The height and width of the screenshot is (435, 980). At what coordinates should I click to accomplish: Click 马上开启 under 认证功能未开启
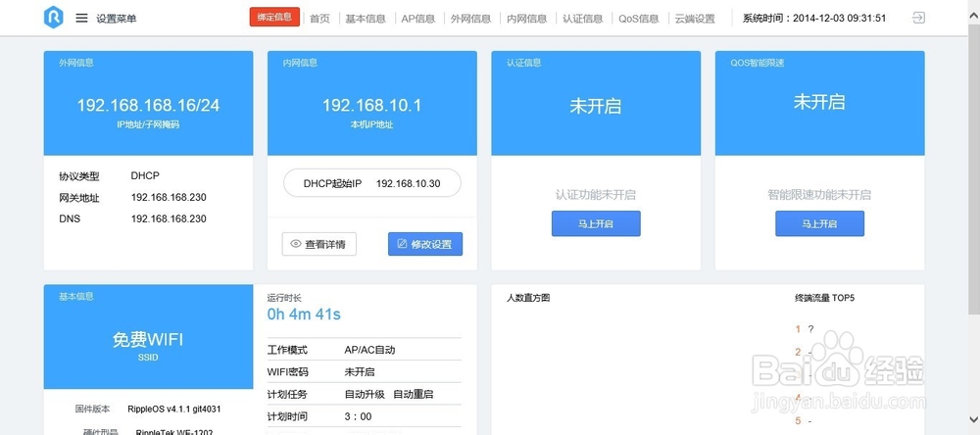click(596, 223)
